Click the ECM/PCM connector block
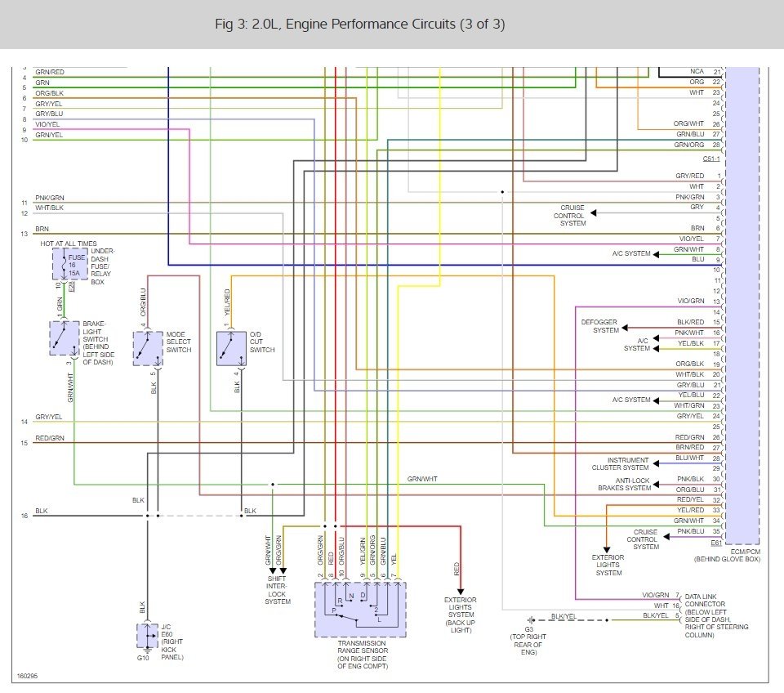Image resolution: width=784 pixels, height=693 pixels. 742,305
